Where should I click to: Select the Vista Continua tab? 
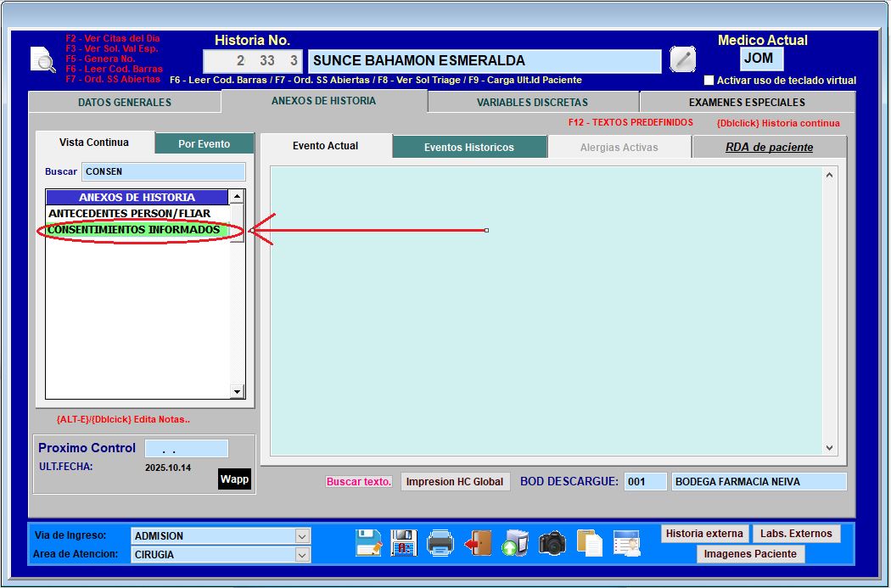pyautogui.click(x=94, y=143)
